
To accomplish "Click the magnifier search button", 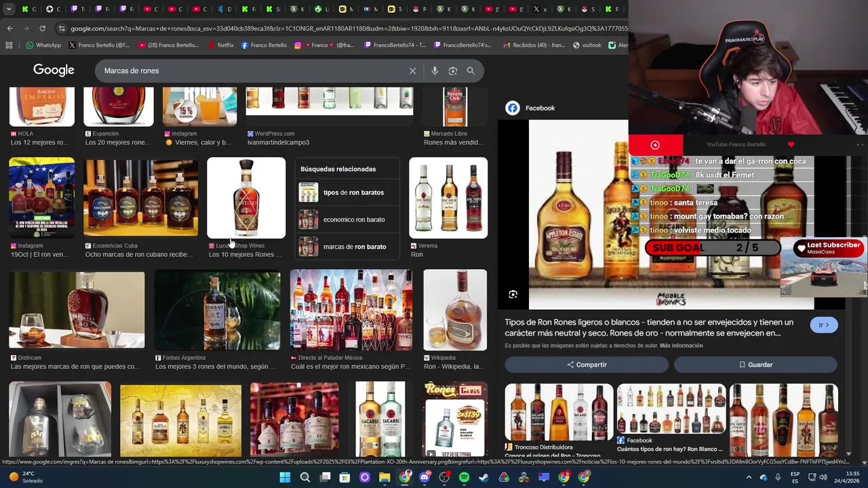I will [x=471, y=70].
